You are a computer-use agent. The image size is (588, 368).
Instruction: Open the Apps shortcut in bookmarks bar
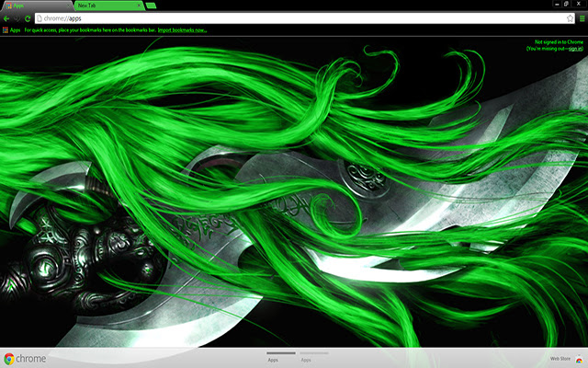point(11,30)
